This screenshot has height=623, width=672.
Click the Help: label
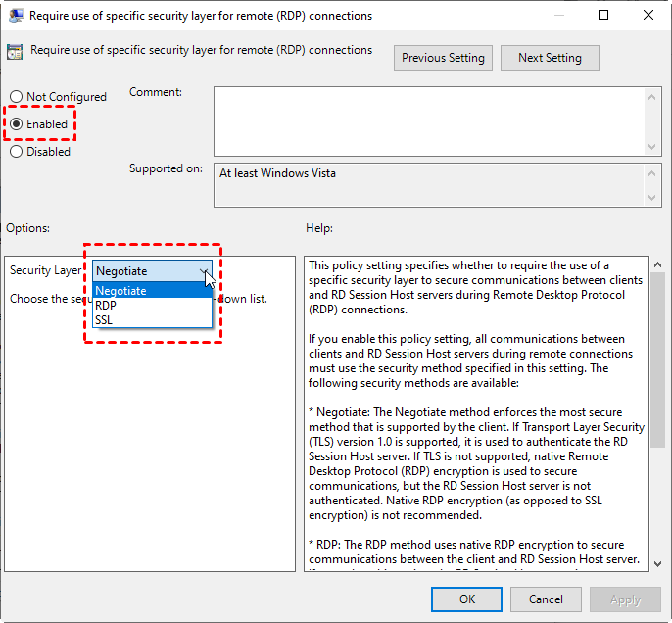[319, 228]
